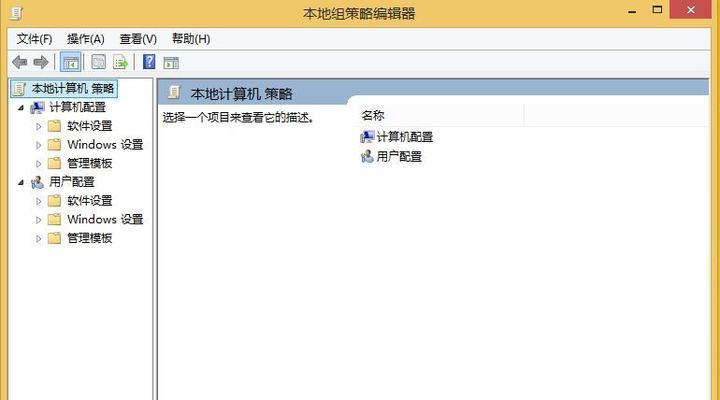
Task: Toggle the show/hide action pane icon
Action: coord(171,62)
